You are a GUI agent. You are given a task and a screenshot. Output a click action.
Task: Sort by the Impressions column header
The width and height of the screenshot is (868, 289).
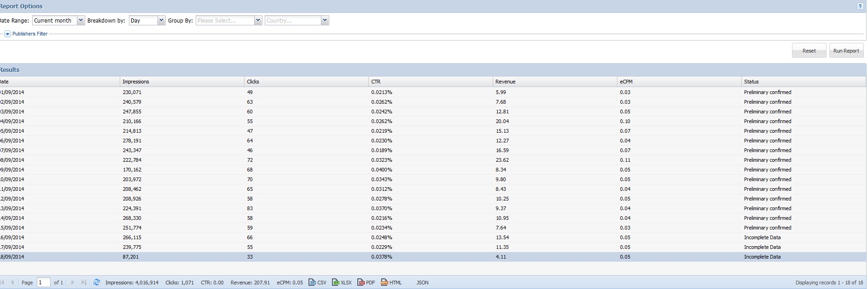pos(136,82)
